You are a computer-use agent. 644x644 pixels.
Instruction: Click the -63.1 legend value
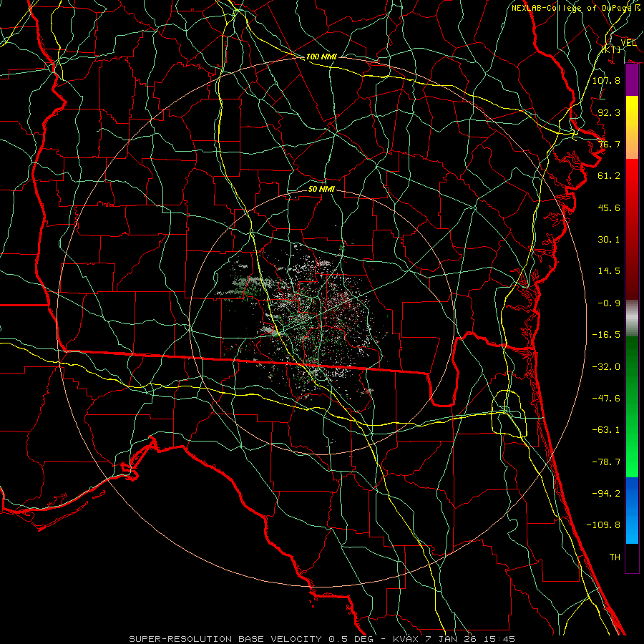tap(606, 430)
